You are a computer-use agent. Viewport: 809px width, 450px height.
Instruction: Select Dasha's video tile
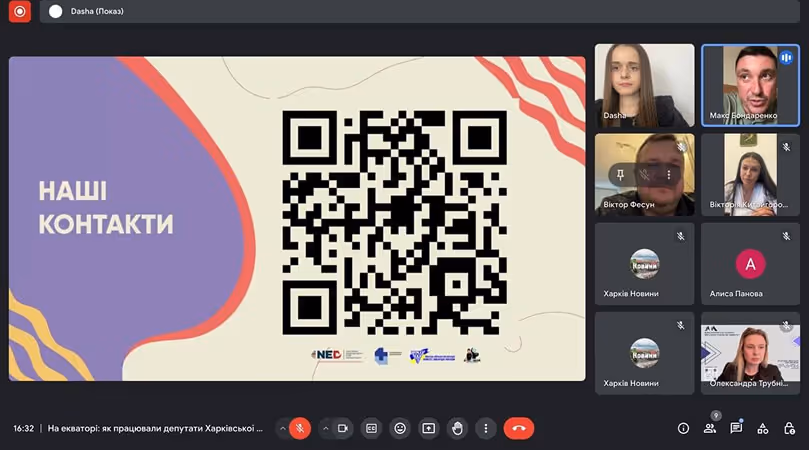coord(644,85)
